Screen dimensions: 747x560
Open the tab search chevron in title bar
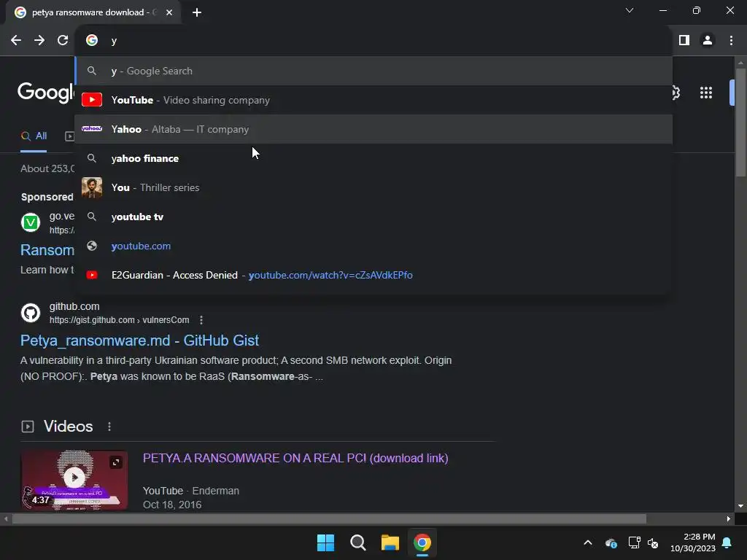point(630,10)
